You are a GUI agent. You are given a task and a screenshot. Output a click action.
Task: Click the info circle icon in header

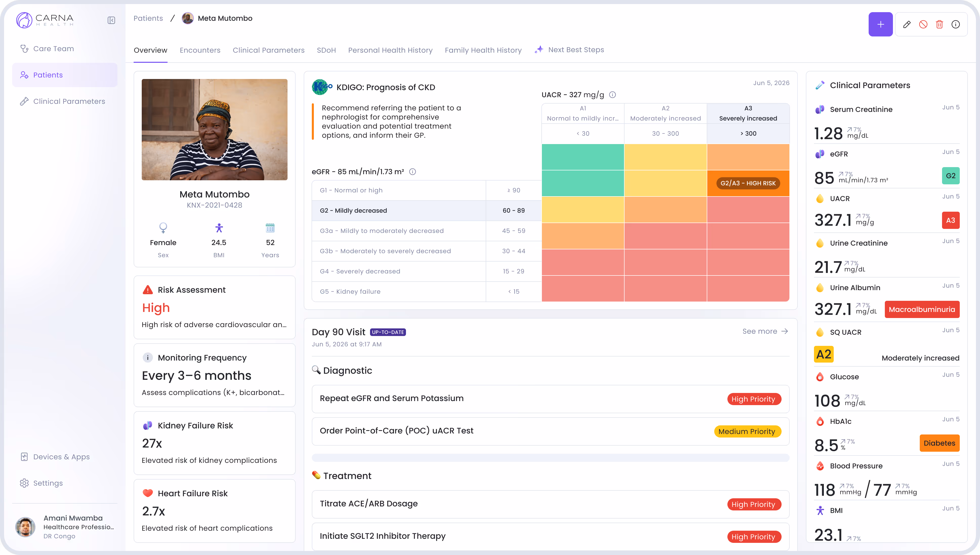point(956,24)
